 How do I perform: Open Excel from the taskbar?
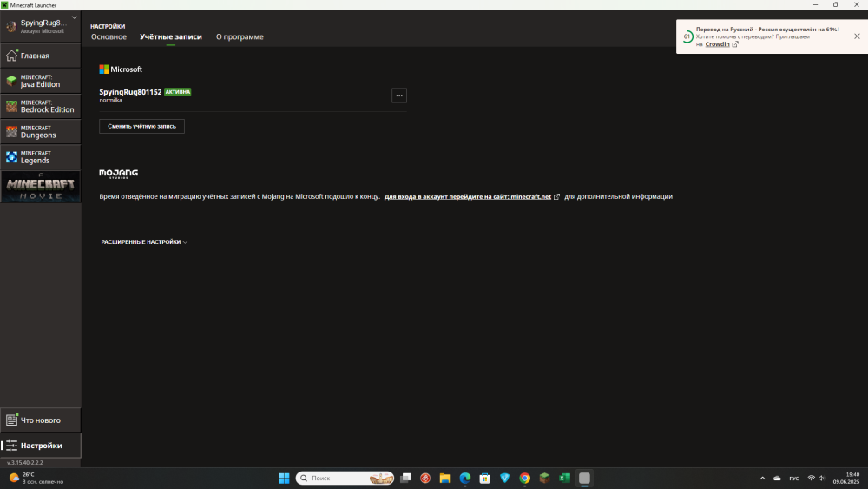565,479
